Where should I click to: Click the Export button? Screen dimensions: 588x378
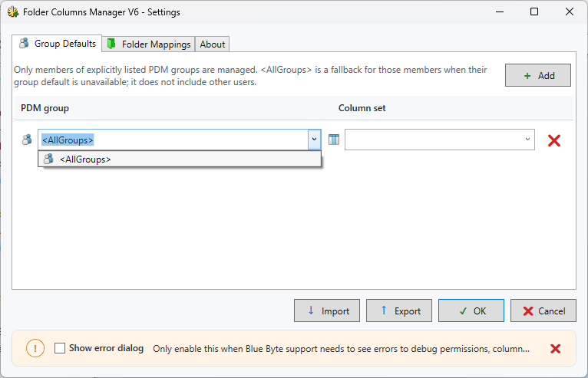click(399, 311)
